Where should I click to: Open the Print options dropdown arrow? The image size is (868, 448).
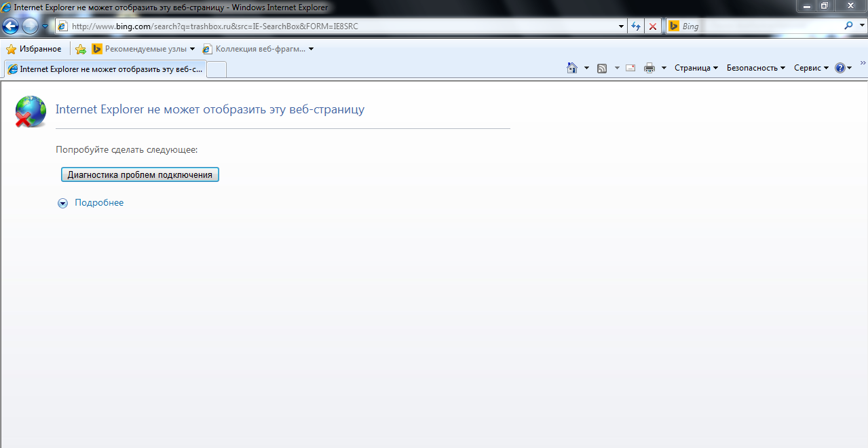coord(664,68)
